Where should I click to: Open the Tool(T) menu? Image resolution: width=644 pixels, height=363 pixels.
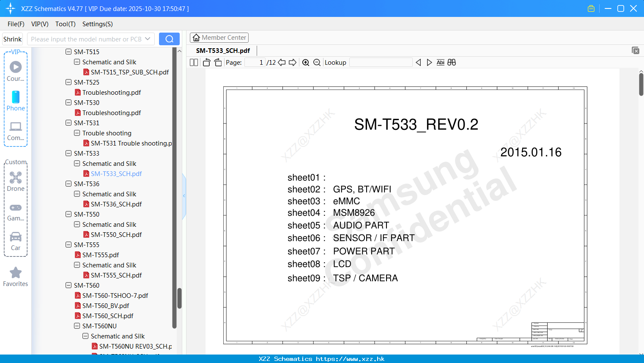[x=66, y=24]
